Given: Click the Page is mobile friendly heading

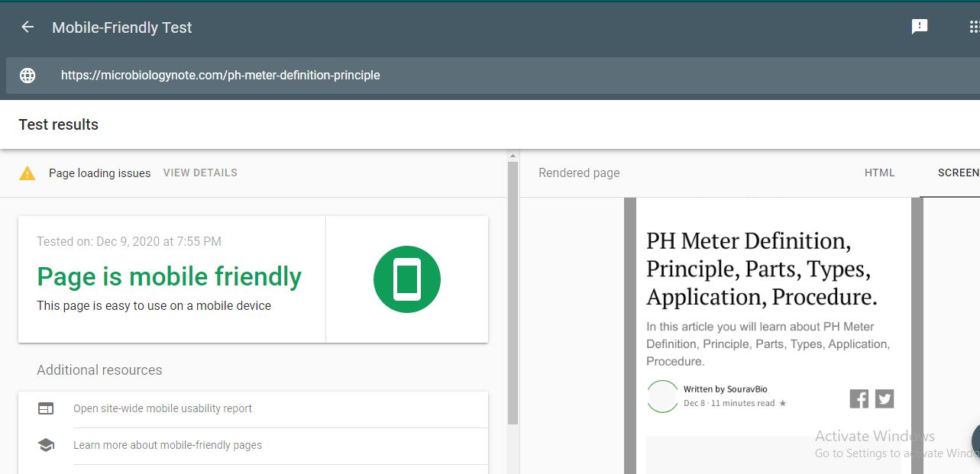Looking at the screenshot, I should click(x=170, y=276).
